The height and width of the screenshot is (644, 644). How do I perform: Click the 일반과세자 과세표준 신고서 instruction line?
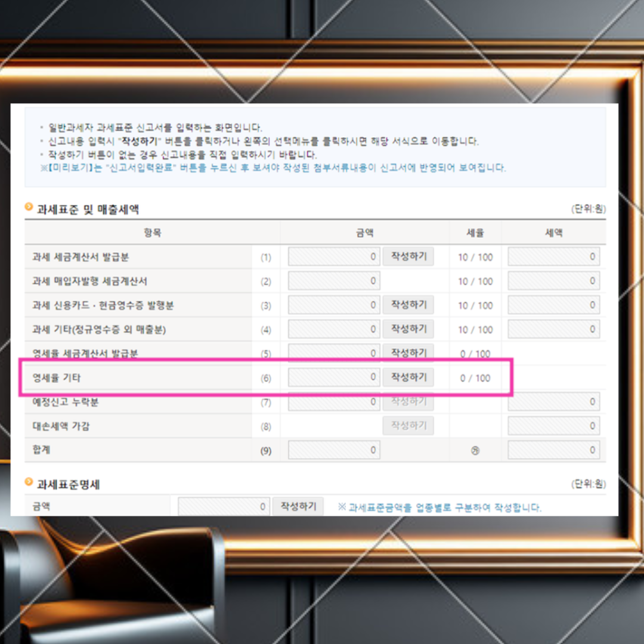(x=155, y=128)
